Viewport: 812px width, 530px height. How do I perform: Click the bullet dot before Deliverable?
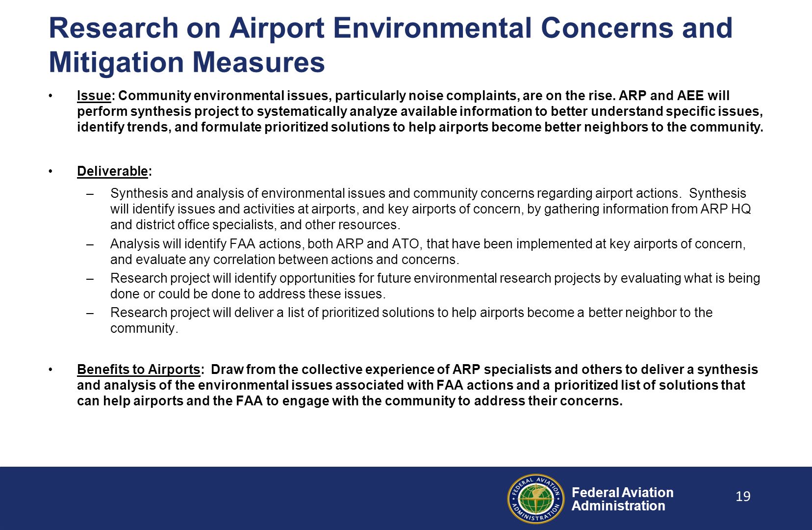tap(51, 171)
